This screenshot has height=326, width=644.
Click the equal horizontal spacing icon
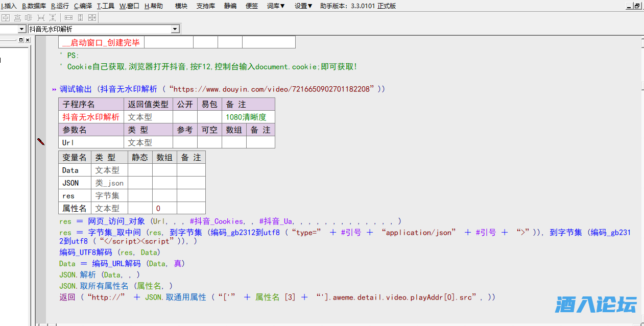(x=41, y=17)
